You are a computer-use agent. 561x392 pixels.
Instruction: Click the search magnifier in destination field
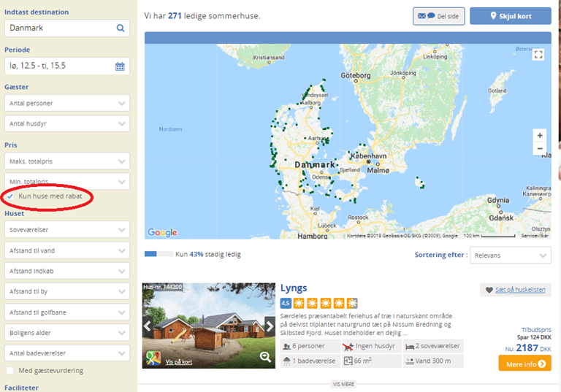coord(121,28)
